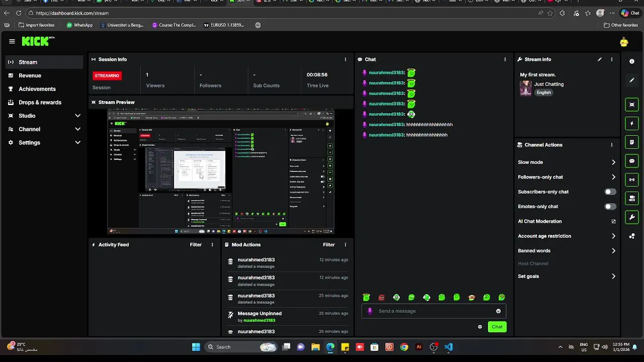Open Google Chrome from the taskbar
Screen dimensions: 644x362
[404, 347]
